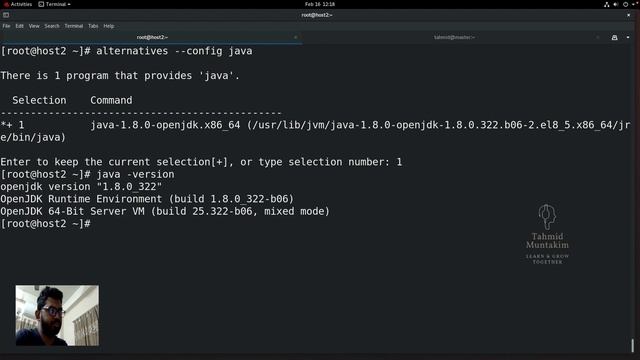640x360 pixels.
Task: Open the File menu
Action: click(7, 26)
